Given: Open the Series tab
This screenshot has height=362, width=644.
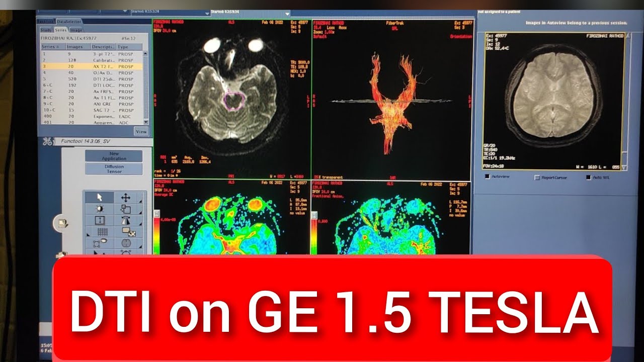Looking at the screenshot, I should tap(60, 30).
